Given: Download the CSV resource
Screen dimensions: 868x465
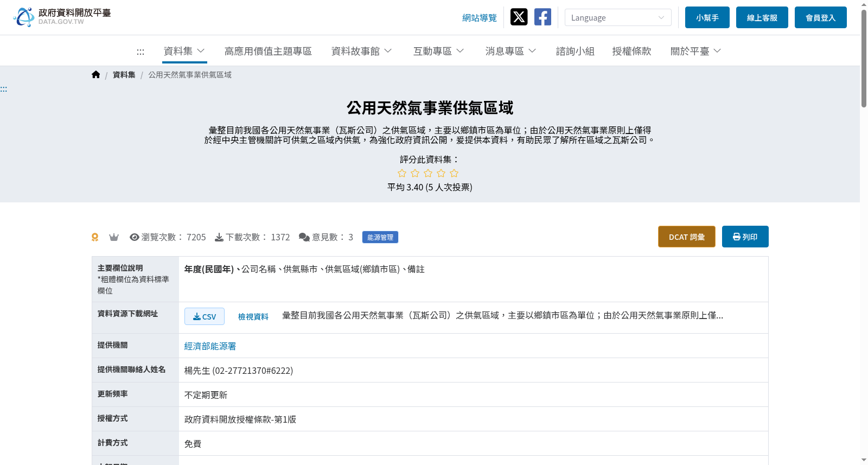Looking at the screenshot, I should (x=205, y=316).
